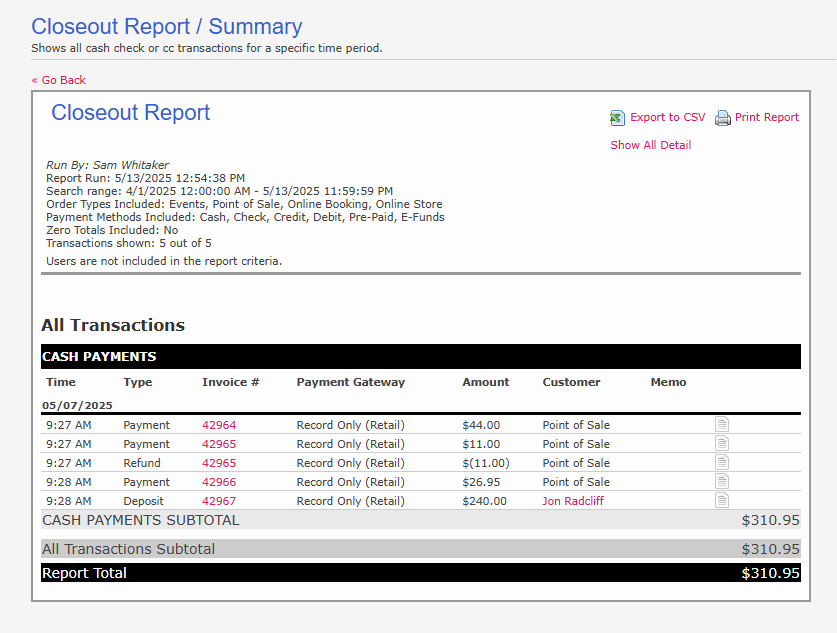Click the Refund type cell
Viewport: 837px width, 633px height.
tap(141, 463)
